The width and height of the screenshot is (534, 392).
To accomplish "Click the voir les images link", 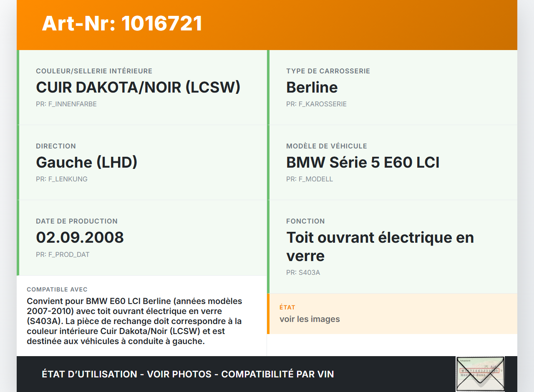I will (310, 319).
